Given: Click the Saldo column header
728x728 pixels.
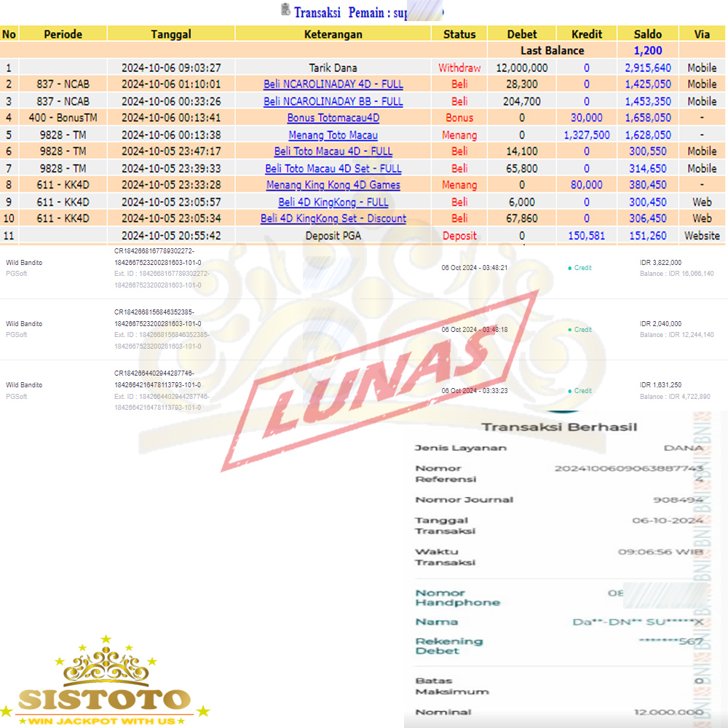Looking at the screenshot, I should 647,34.
